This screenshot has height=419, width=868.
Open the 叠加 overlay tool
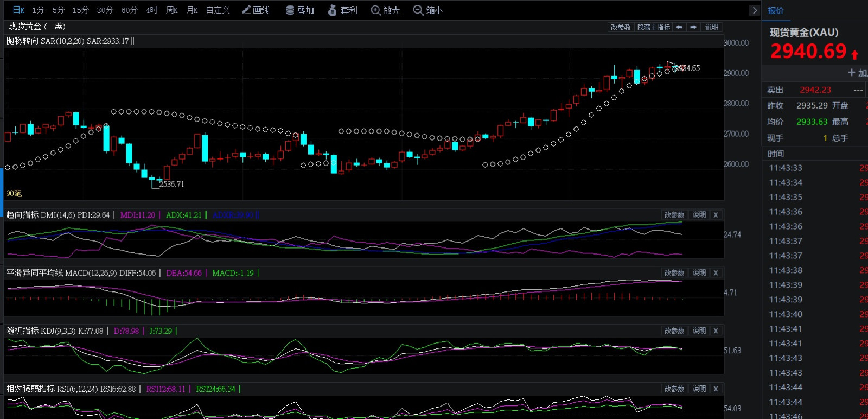pyautogui.click(x=300, y=10)
